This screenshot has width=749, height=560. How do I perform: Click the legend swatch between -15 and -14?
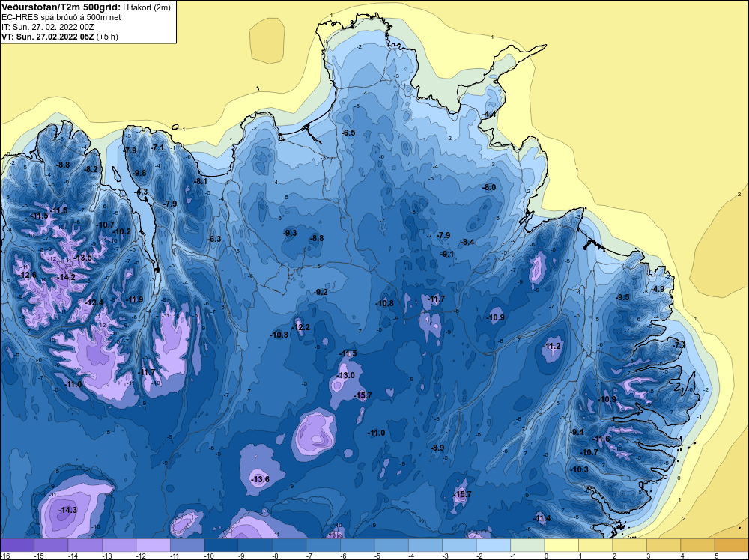(x=51, y=545)
